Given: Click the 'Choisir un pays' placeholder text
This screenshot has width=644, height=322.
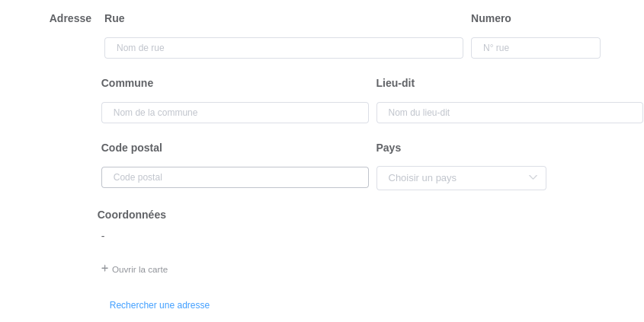Looking at the screenshot, I should click(x=422, y=178).
